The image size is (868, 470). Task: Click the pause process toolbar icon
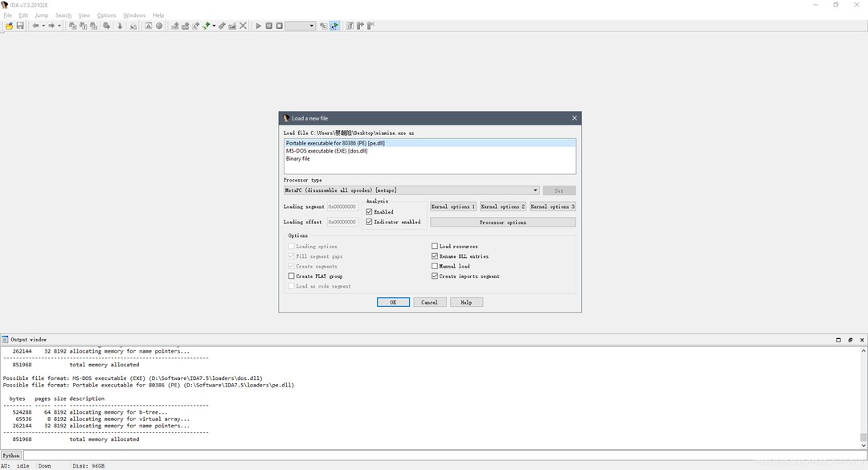pyautogui.click(x=268, y=26)
